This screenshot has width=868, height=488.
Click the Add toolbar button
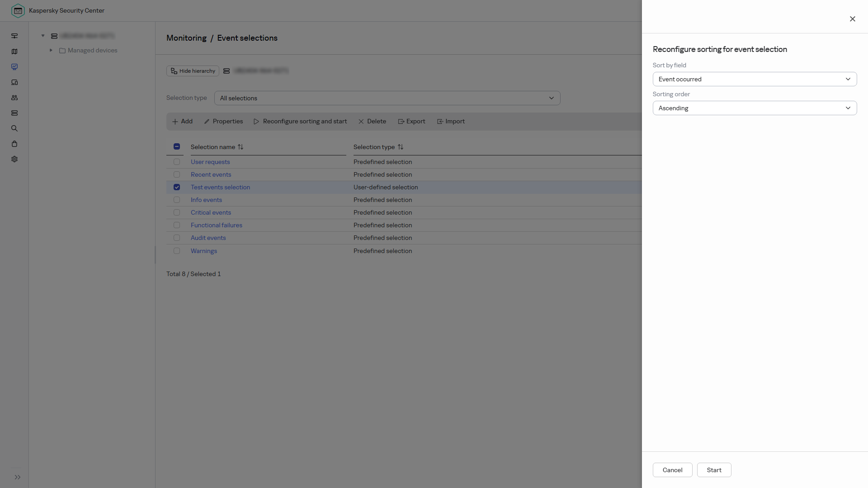183,122
